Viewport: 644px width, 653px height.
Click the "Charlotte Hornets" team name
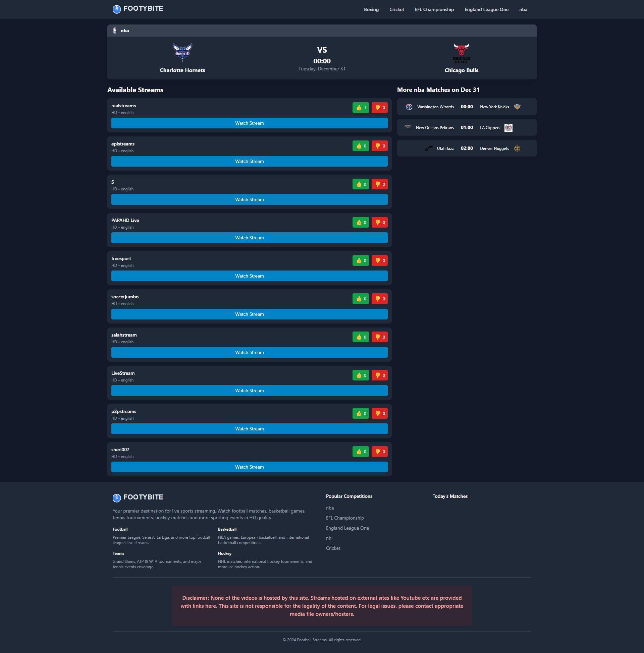[182, 70]
